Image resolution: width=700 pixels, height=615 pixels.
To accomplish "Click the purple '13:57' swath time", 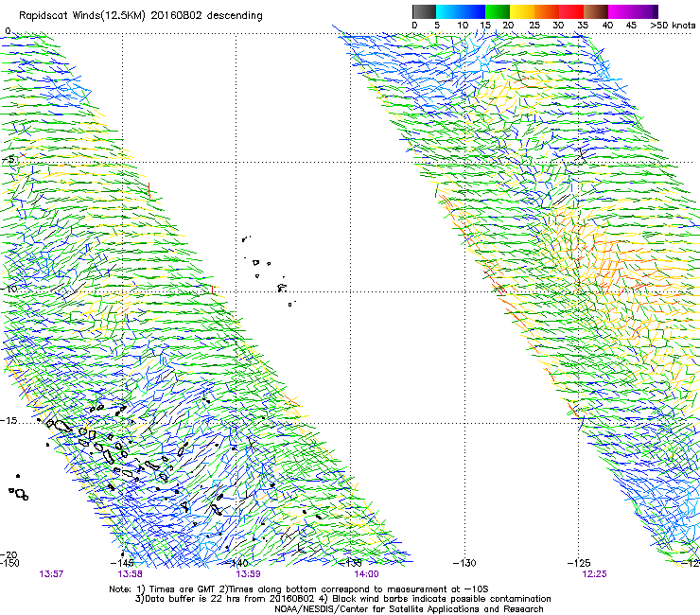I will [x=51, y=574].
